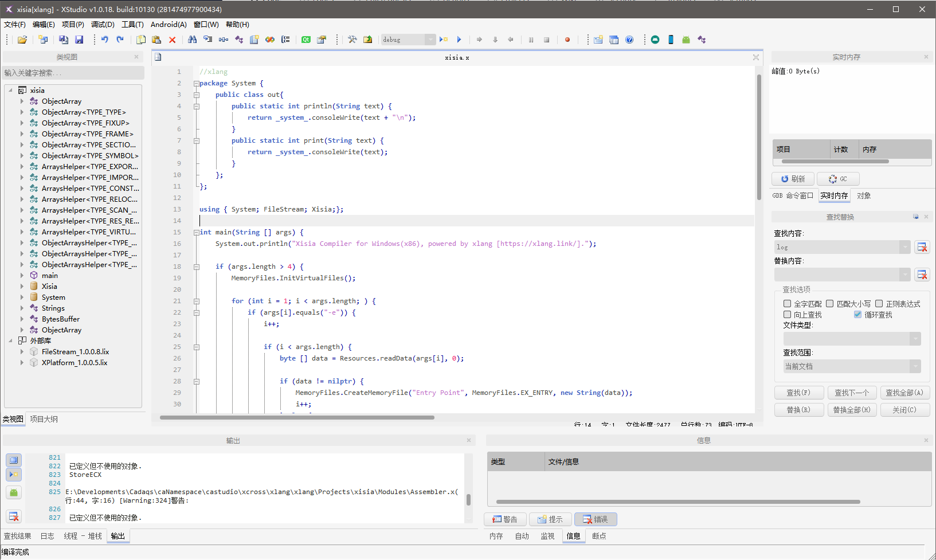Click the red record breakpoint icon
This screenshot has height=560, width=936.
pyautogui.click(x=567, y=40)
